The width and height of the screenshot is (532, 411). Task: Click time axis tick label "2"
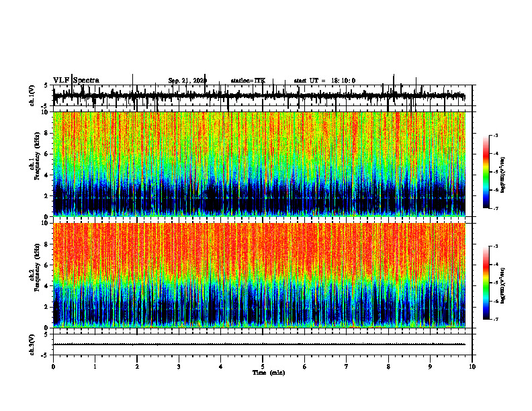tap(137, 367)
